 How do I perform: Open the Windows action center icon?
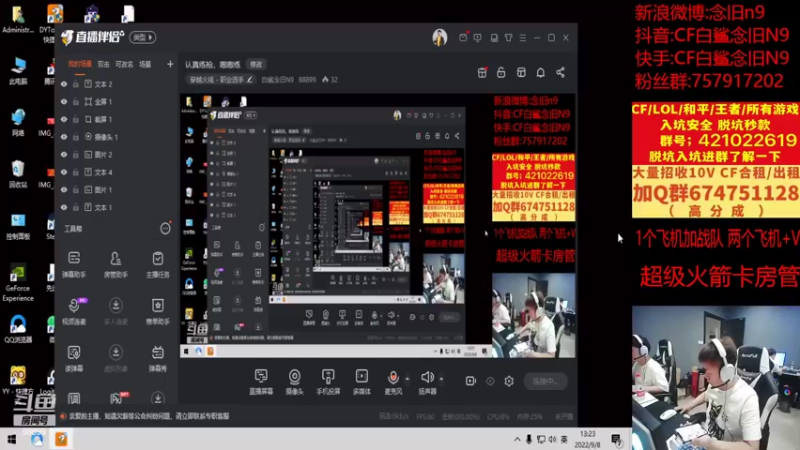coord(616,439)
